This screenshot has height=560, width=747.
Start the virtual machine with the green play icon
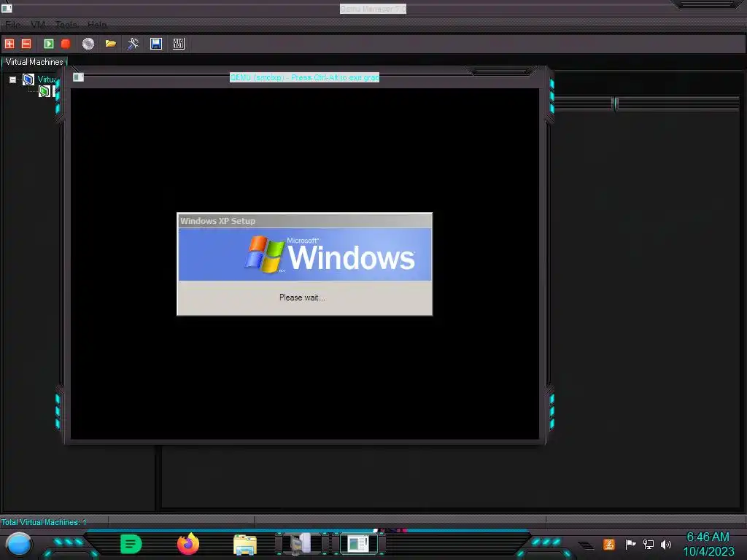49,44
